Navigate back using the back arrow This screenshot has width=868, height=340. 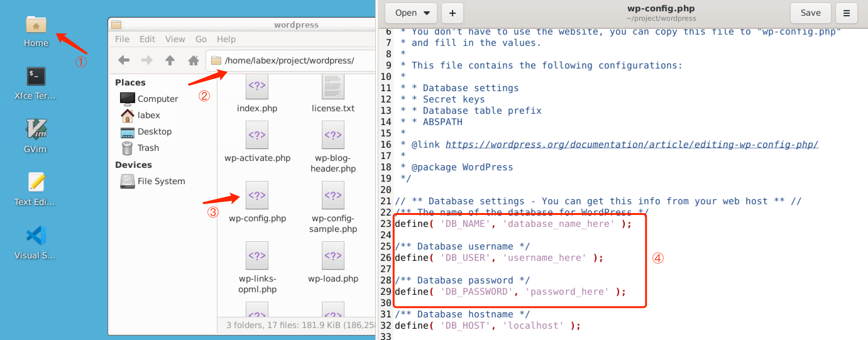click(124, 60)
